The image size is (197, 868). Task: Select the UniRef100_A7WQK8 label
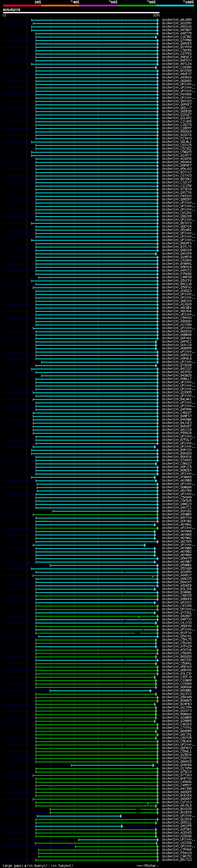[177, 477]
